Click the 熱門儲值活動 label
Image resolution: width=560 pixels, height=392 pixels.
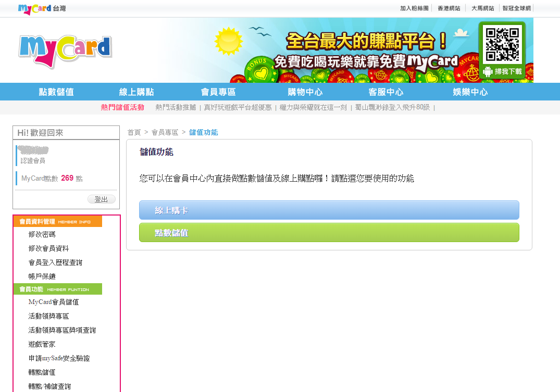(122, 107)
